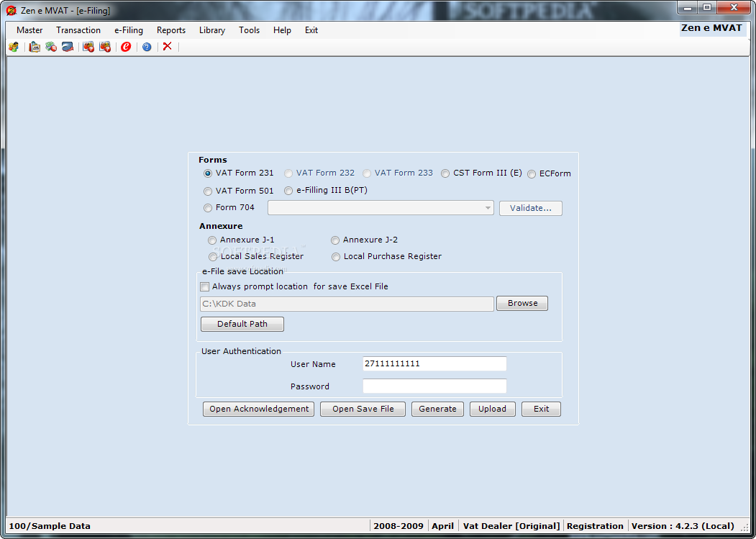Select e-Filling III B(PT) radio button

pos(288,191)
